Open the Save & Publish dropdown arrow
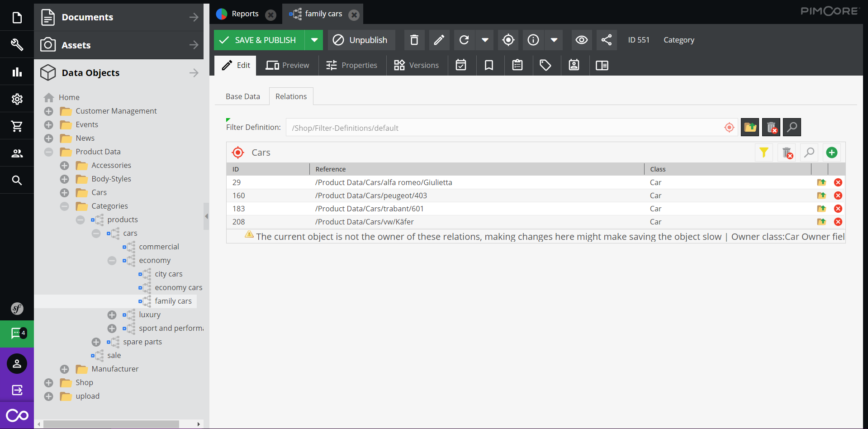Image resolution: width=868 pixels, height=429 pixels. 314,40
